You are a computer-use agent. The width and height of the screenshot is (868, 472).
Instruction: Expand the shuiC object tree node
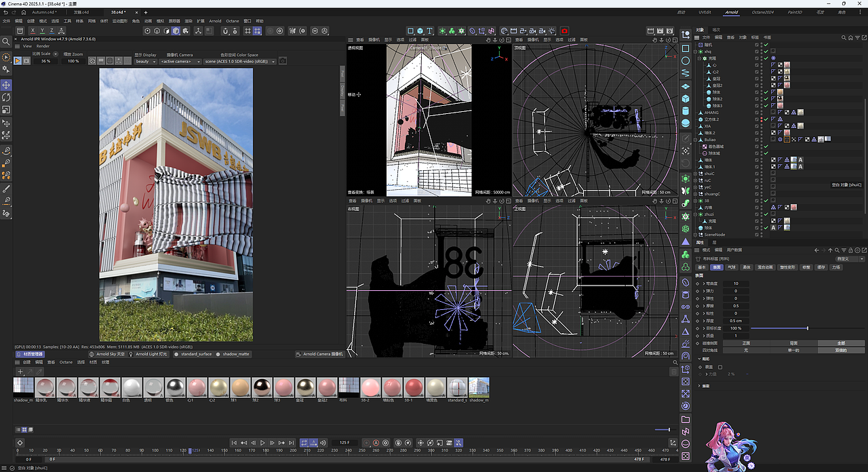696,174
